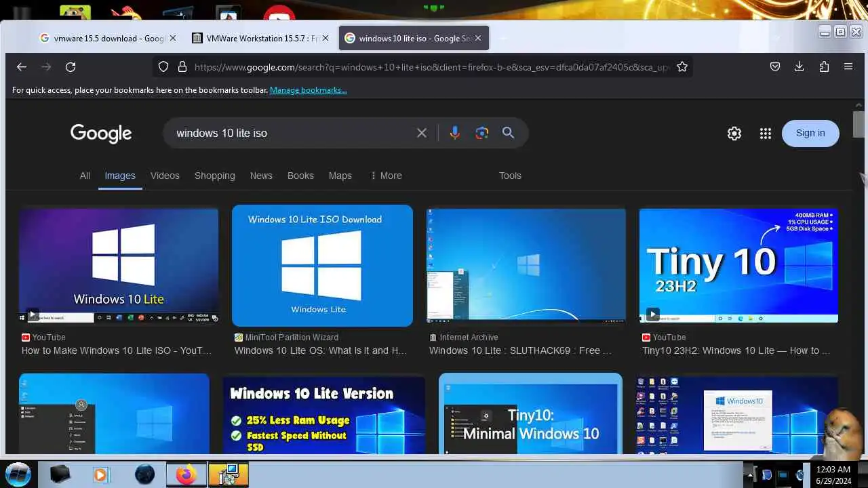Click the installer icon in the taskbar
Viewport: 868px width, 488px height.
pos(228,474)
